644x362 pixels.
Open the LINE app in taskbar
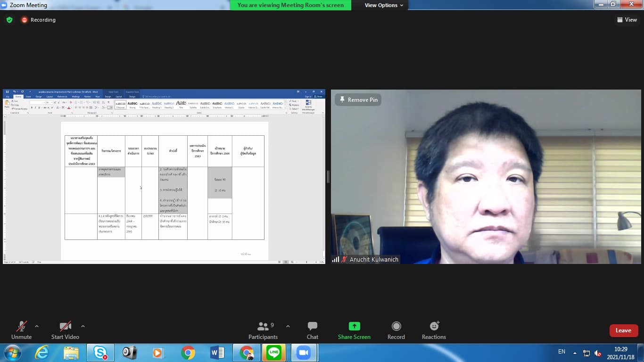pos(273,353)
